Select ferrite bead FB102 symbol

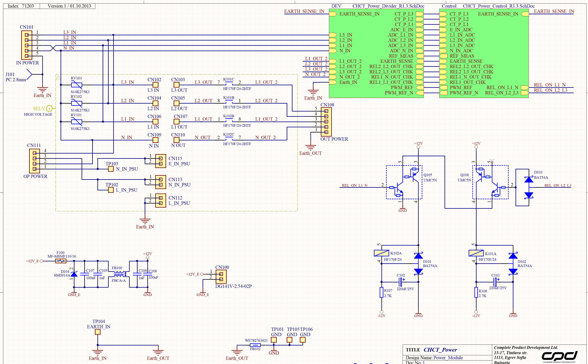pyautogui.click(x=255, y=345)
